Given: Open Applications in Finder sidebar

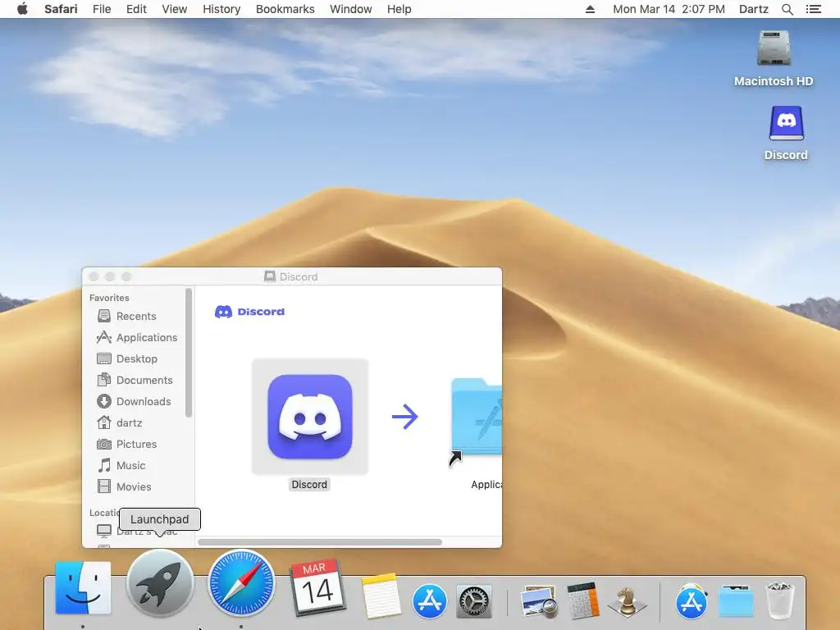Looking at the screenshot, I should 136,337.
